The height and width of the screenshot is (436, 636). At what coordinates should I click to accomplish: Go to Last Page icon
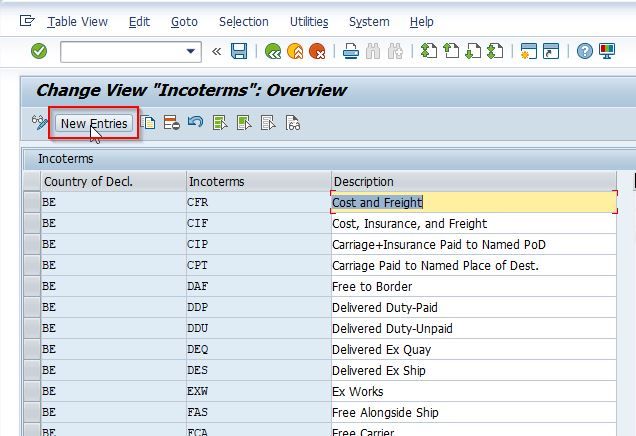[495, 51]
